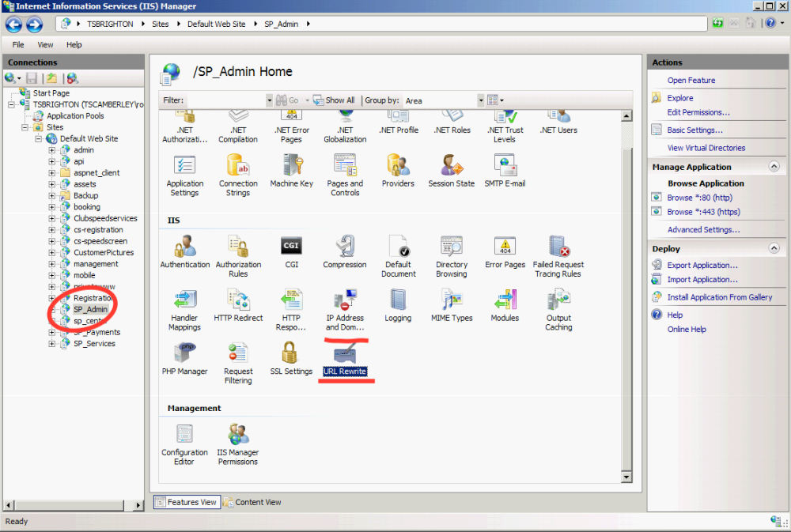Click Browse *:80 (http) link
This screenshot has width=791, height=532.
700,198
